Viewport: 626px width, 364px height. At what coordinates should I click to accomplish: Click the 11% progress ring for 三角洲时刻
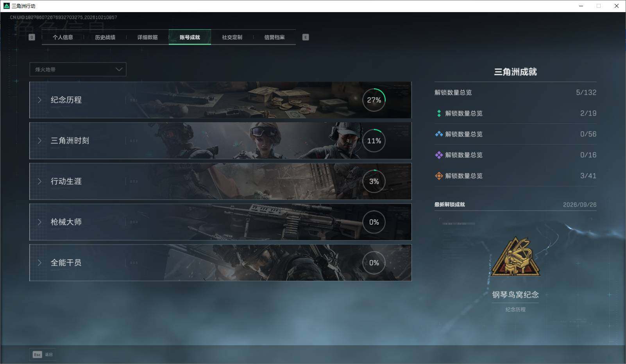pyautogui.click(x=374, y=141)
